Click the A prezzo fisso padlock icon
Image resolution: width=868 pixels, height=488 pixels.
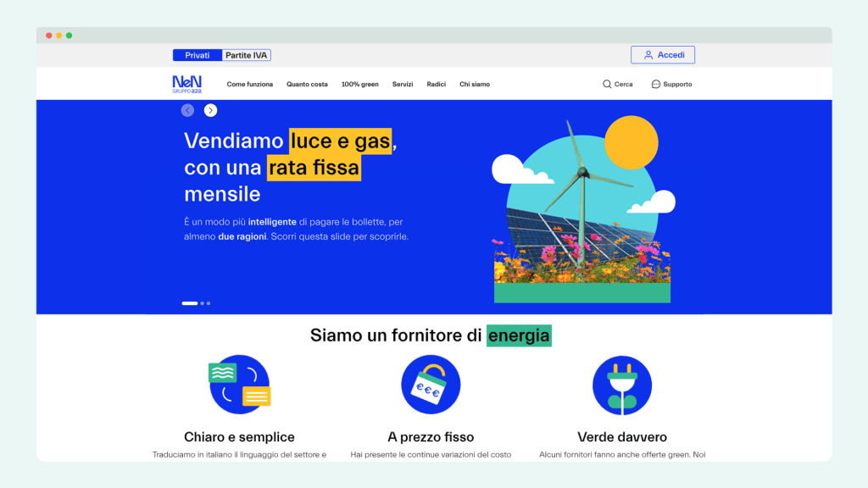[x=431, y=385]
